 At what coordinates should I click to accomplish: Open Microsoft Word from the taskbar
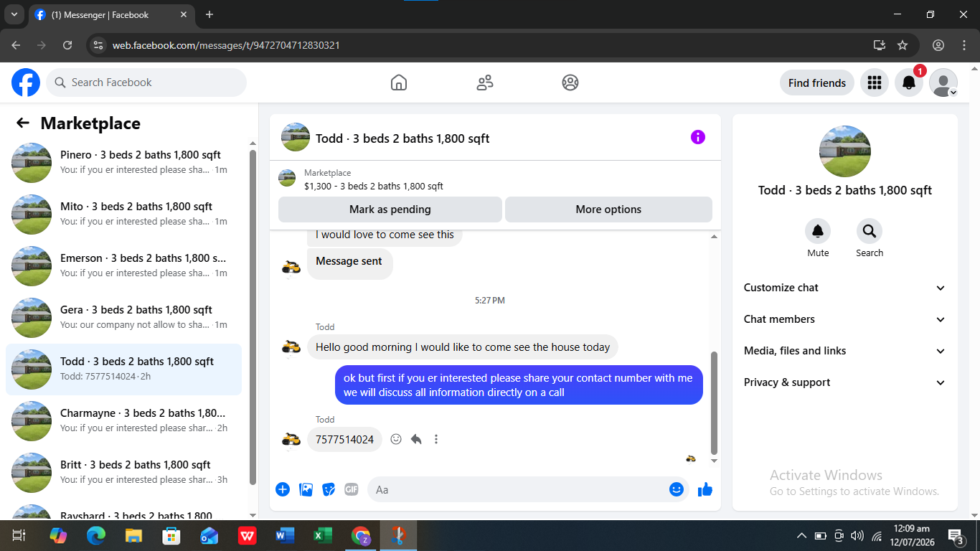pyautogui.click(x=285, y=535)
